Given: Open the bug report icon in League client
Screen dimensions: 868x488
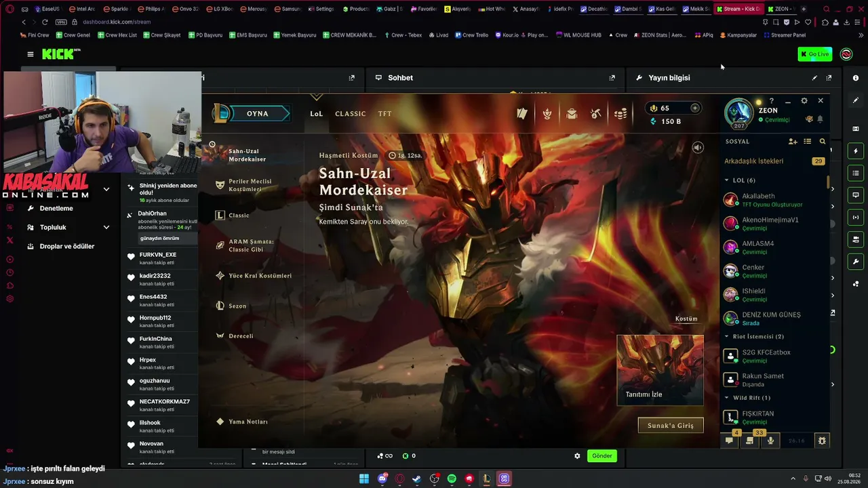Looking at the screenshot, I should point(822,441).
